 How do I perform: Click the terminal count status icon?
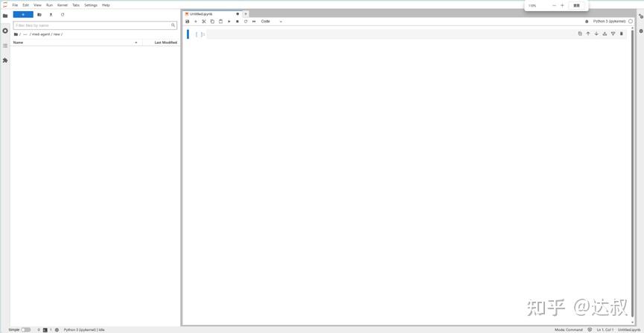pos(45,330)
